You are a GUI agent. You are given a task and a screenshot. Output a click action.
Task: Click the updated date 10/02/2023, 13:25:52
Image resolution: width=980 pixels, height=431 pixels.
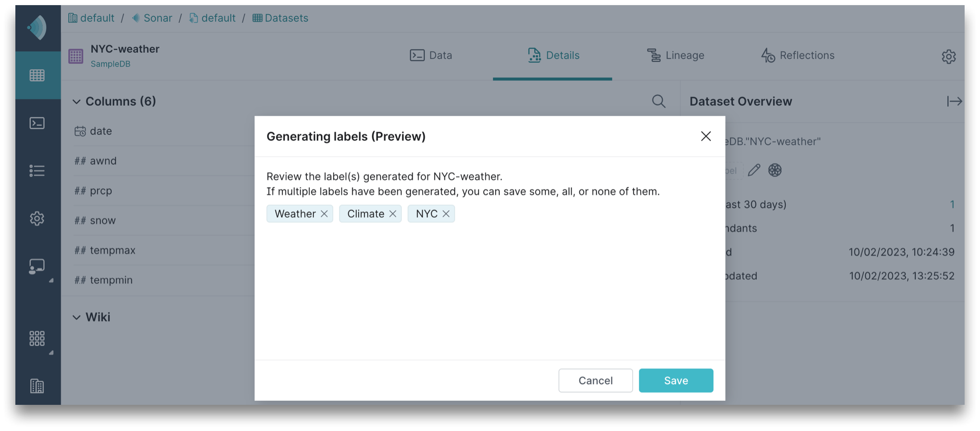click(x=902, y=276)
